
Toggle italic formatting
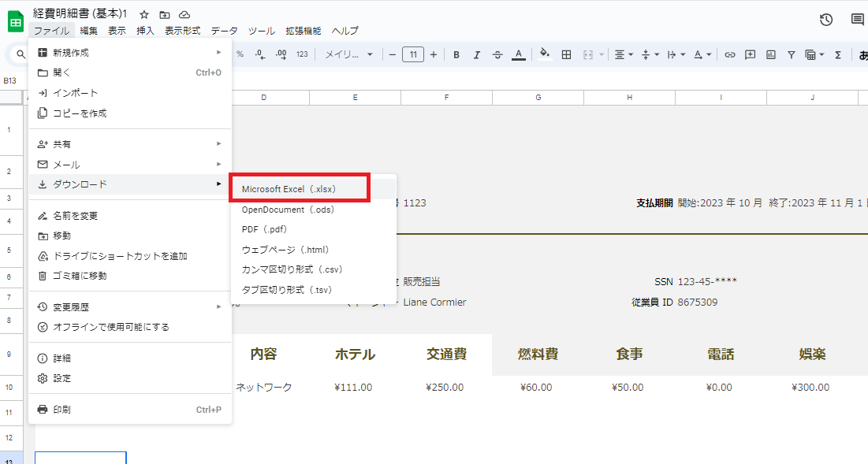(476, 54)
